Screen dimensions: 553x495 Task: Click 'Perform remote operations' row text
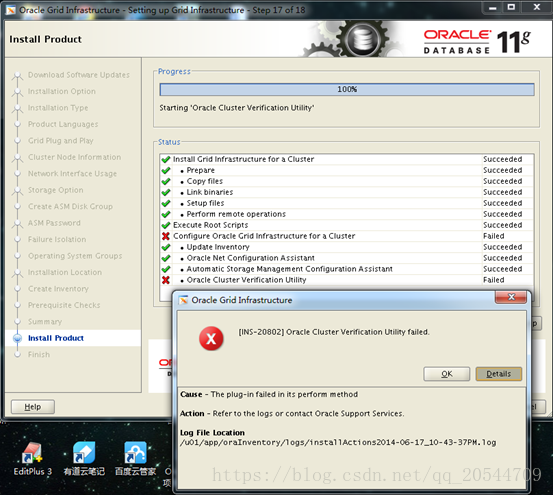[x=236, y=214]
